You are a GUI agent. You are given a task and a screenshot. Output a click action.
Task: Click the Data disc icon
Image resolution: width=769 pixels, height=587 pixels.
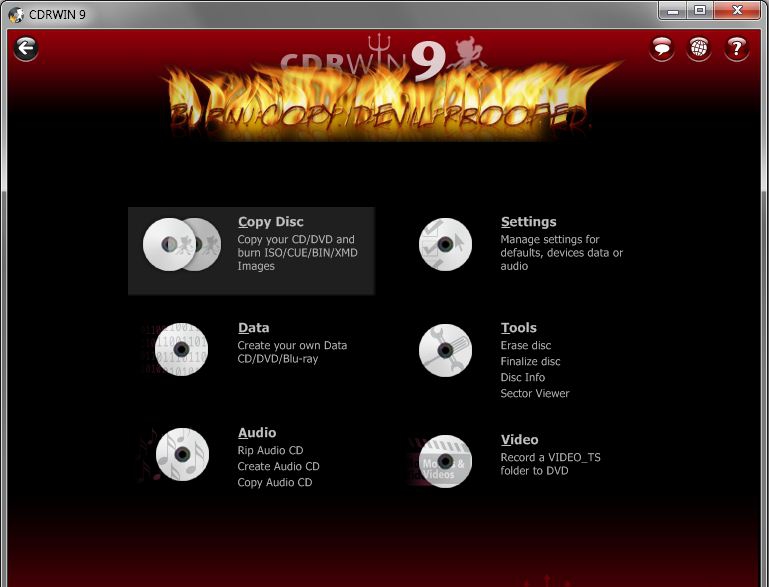click(x=181, y=349)
